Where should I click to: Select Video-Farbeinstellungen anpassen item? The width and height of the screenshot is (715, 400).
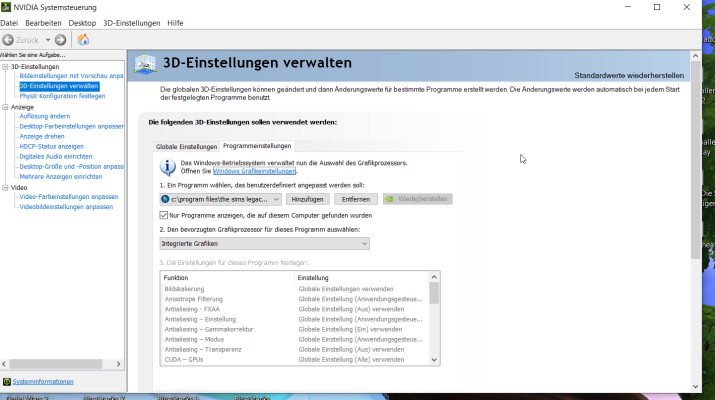(x=69, y=197)
